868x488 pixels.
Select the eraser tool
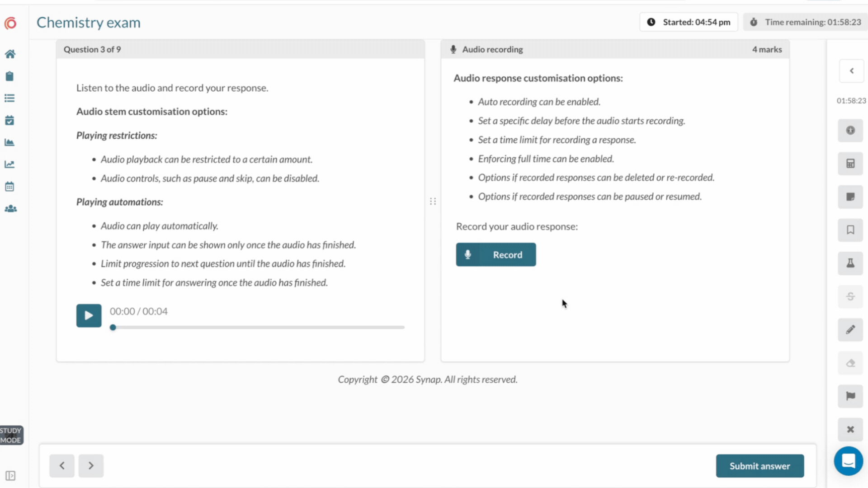pyautogui.click(x=850, y=363)
